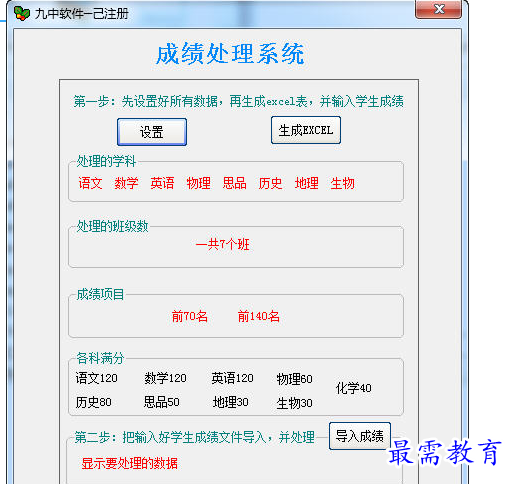The height and width of the screenshot is (484, 510).
Task: Click the 生成EXCEL button
Action: pos(306,130)
